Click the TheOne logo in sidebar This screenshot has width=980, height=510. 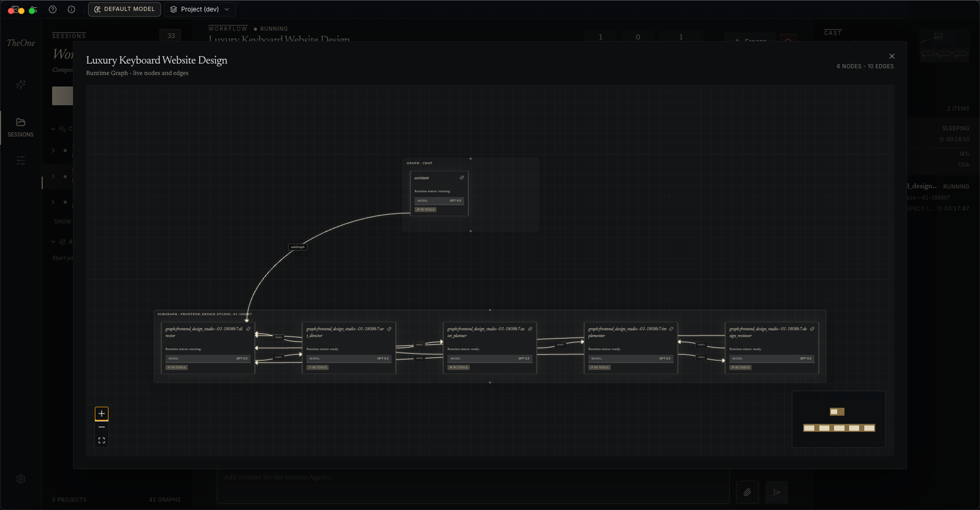point(21,43)
